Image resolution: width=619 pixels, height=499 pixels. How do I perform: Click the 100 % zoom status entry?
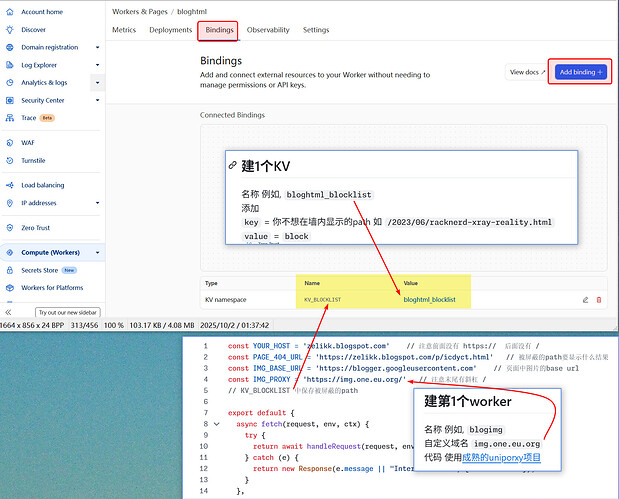pyautogui.click(x=113, y=325)
